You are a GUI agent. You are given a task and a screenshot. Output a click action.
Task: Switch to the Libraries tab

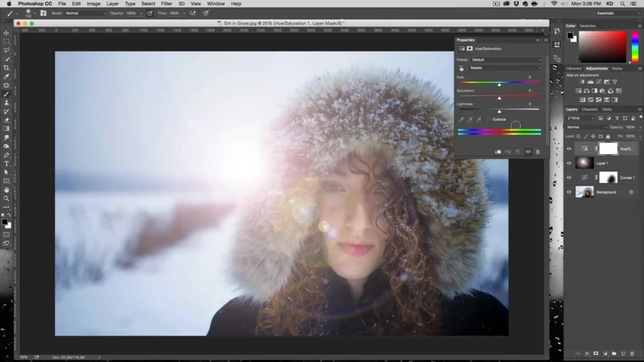point(574,69)
